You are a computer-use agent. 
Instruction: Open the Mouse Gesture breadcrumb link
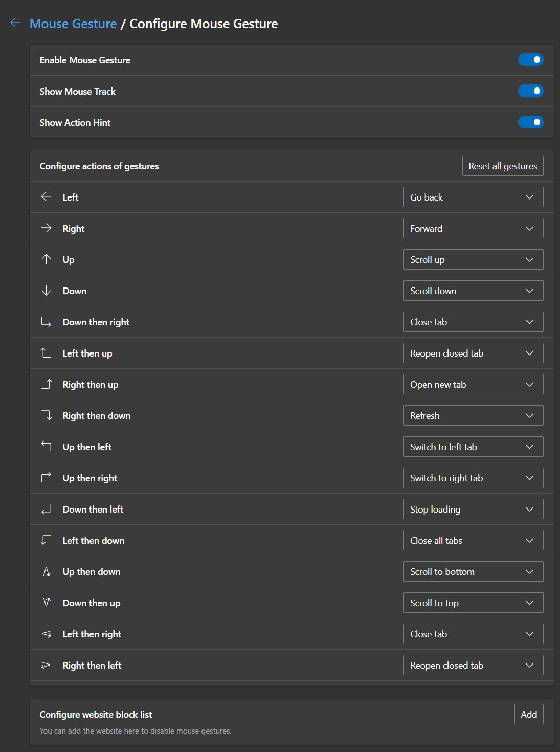pyautogui.click(x=73, y=24)
